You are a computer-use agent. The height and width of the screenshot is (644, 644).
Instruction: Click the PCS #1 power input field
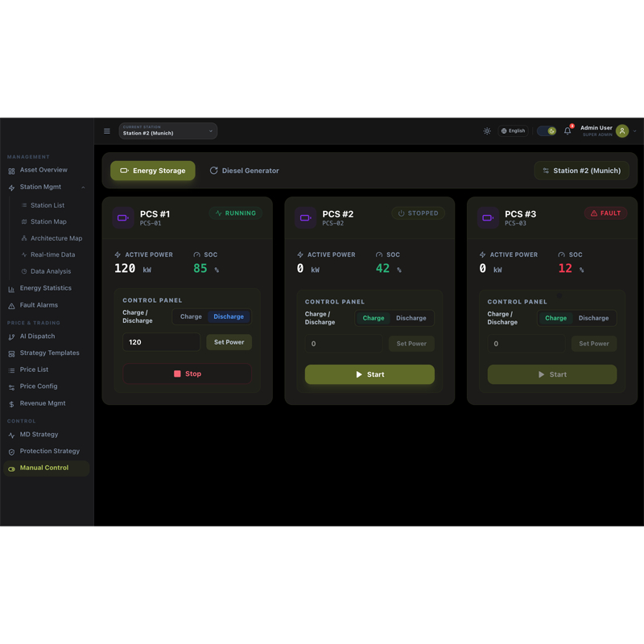pyautogui.click(x=161, y=342)
